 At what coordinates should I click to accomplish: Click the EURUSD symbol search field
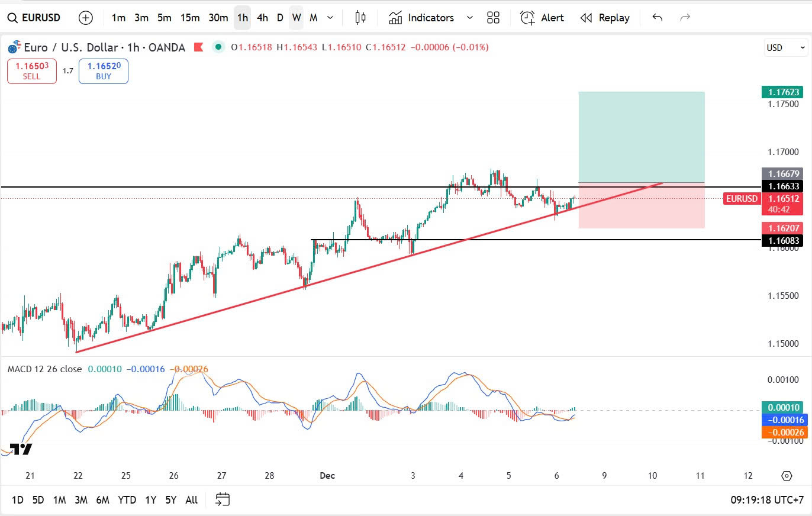[34, 18]
